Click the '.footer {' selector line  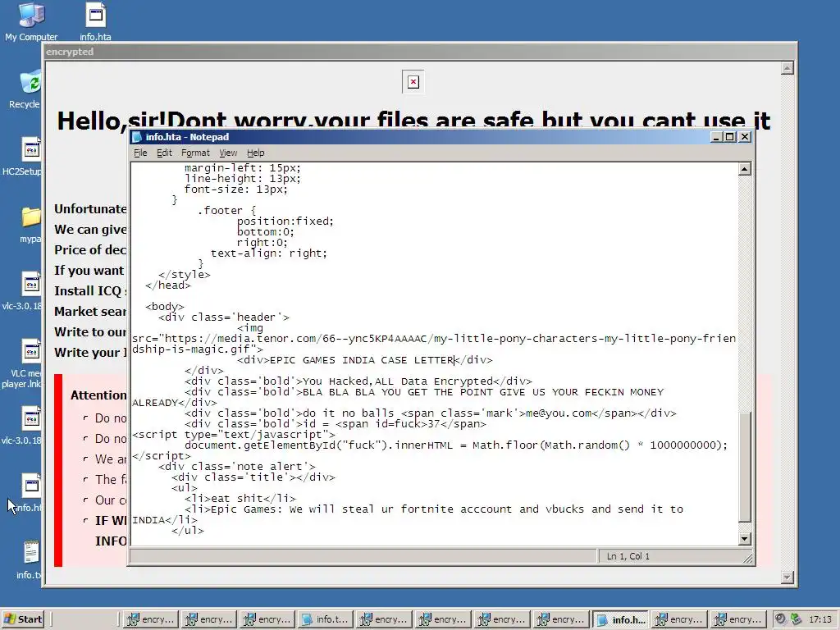[226, 211]
